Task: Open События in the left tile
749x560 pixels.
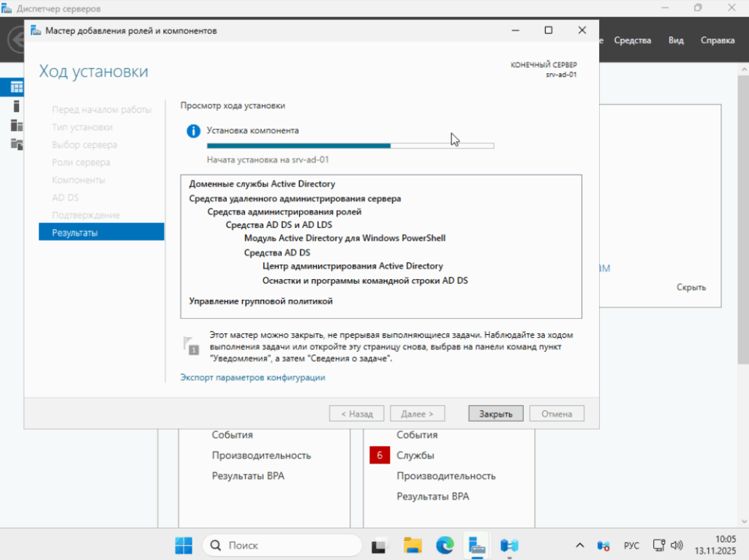Action: [232, 435]
